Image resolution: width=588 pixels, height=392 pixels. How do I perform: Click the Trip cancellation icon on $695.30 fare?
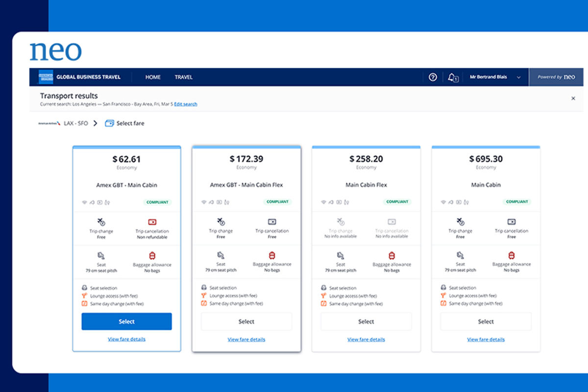[512, 222]
